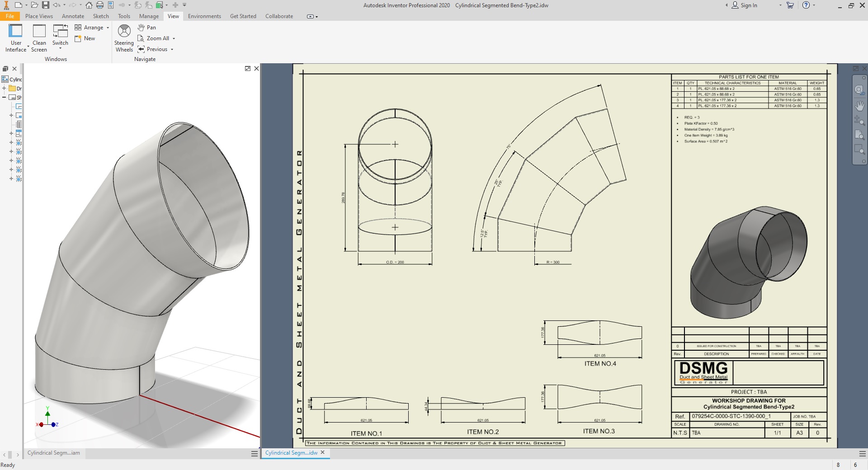
Task: Open the Previous view dropdown arrow
Action: point(172,49)
